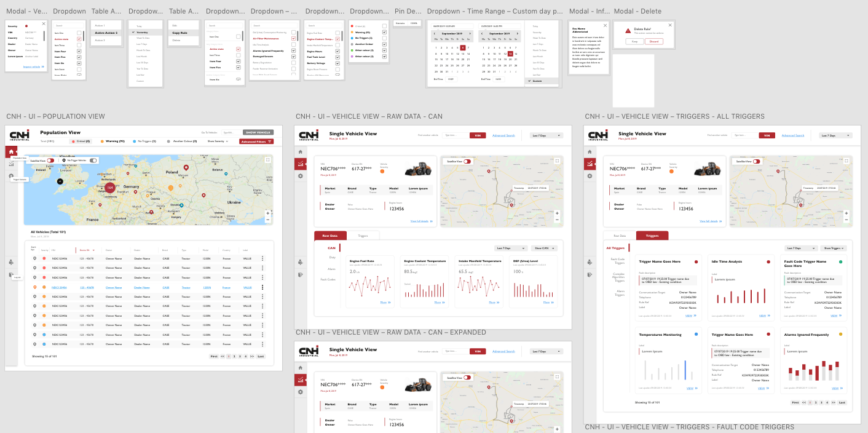Expand the Population View map to fullscreen

pyautogui.click(x=268, y=160)
